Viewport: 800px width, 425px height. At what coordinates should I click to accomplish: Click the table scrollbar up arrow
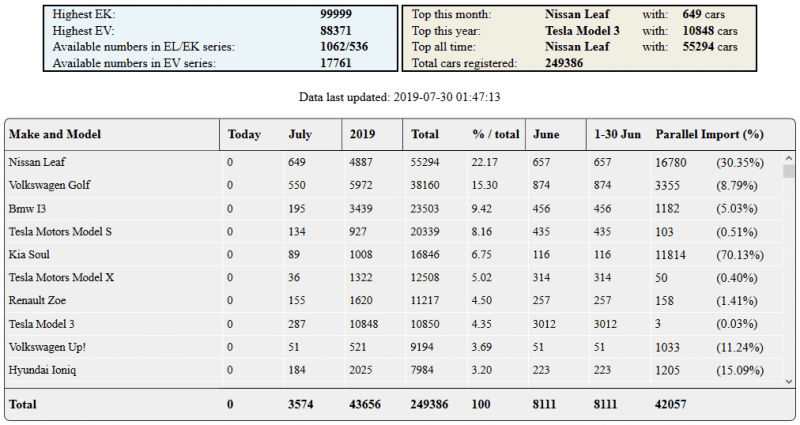(789, 158)
